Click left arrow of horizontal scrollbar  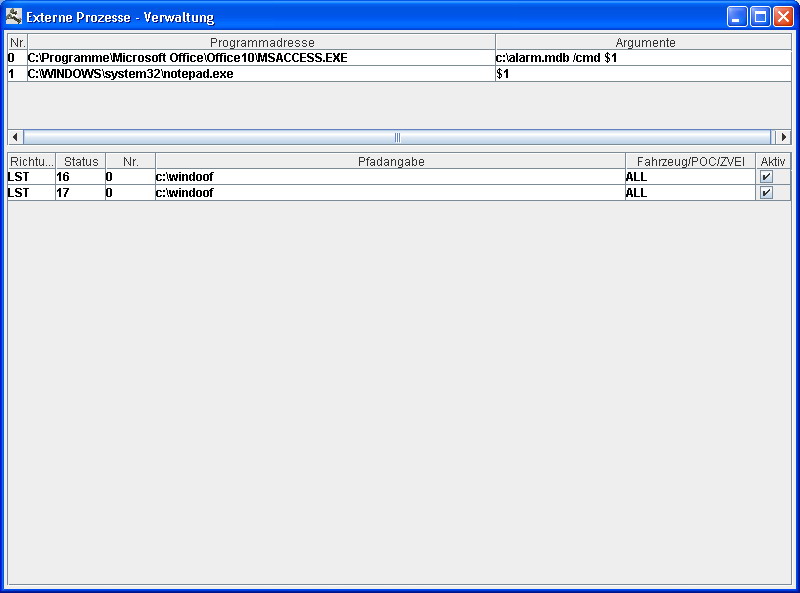[15, 137]
